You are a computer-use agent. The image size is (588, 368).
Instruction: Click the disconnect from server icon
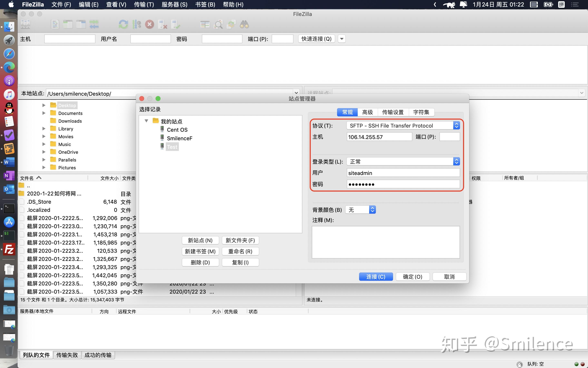click(163, 24)
